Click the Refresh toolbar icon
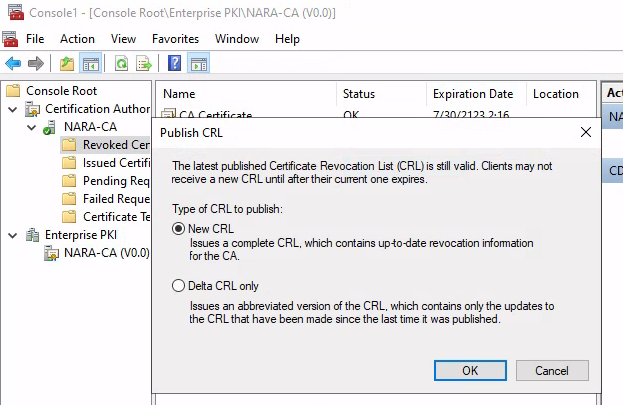Screen dimensions: 623x405 pyautogui.click(x=121, y=64)
